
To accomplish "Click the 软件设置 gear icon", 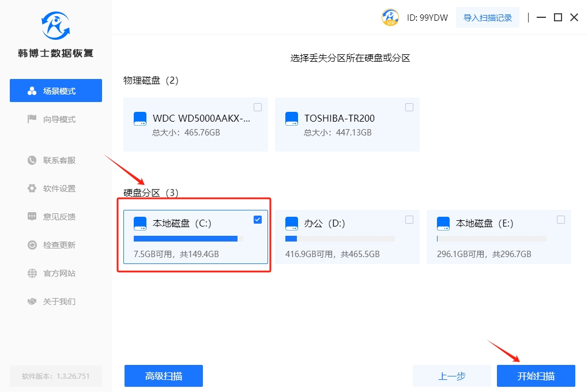I will (32, 189).
